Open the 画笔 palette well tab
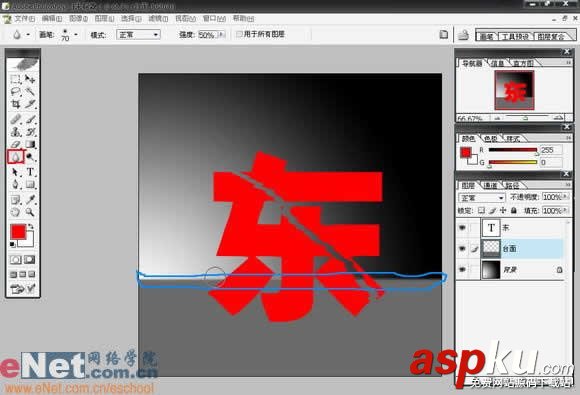 (x=486, y=36)
